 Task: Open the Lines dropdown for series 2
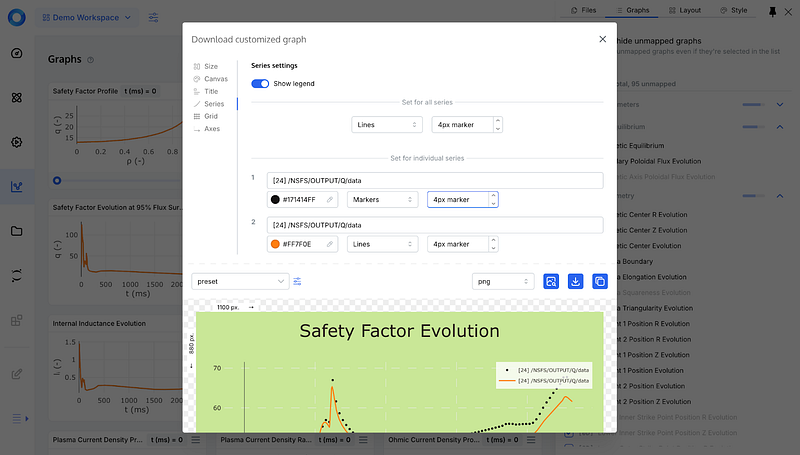coord(383,244)
